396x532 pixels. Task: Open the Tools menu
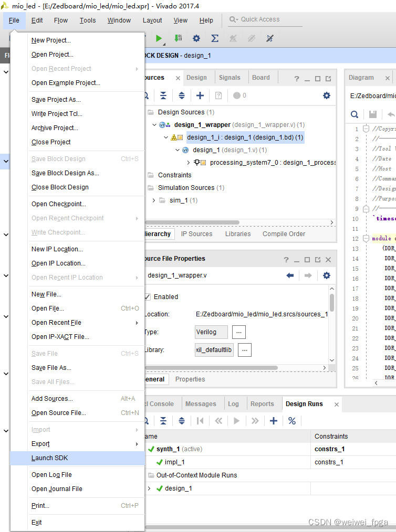88,20
